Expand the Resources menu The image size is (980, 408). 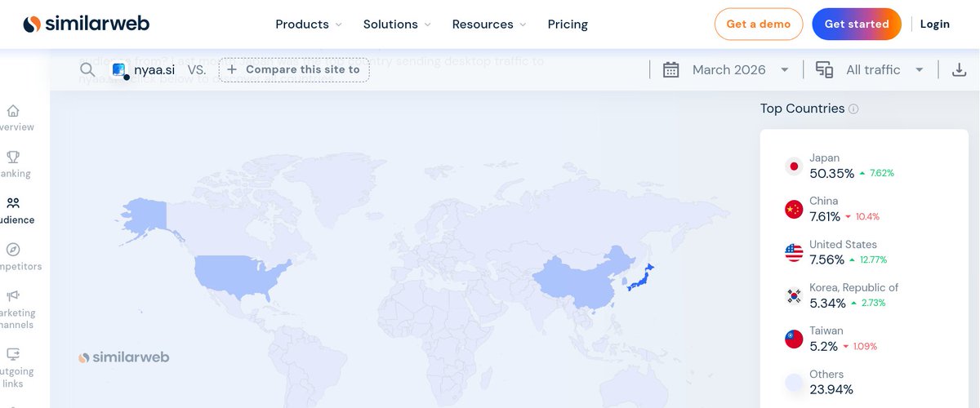click(489, 24)
